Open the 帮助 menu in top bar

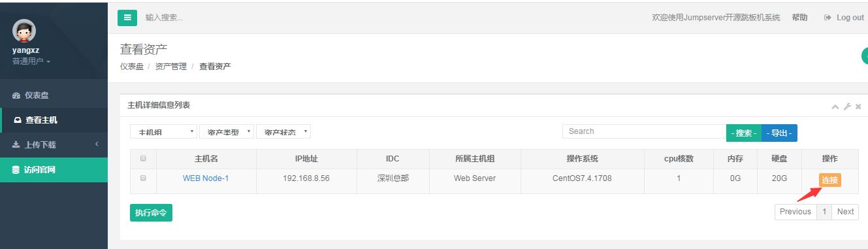tap(799, 18)
